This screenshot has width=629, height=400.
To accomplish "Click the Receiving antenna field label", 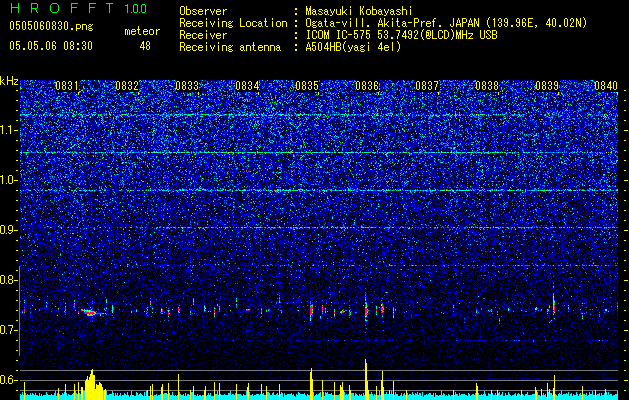I will pyautogui.click(x=230, y=47).
